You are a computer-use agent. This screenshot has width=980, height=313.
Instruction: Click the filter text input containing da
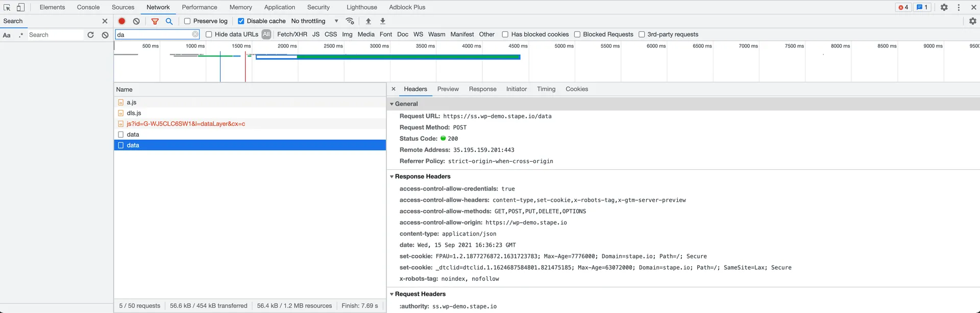[x=153, y=34]
